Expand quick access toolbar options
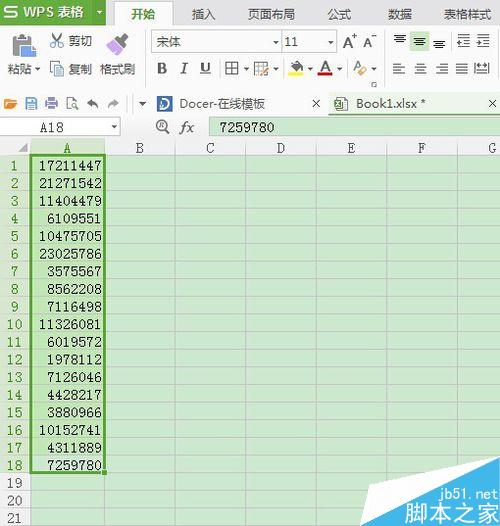 [142, 104]
